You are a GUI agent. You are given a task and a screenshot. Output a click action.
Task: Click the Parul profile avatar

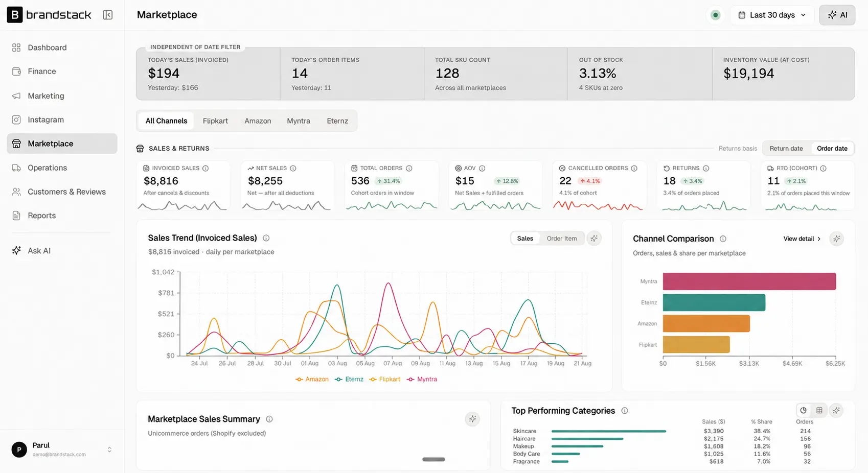19,450
